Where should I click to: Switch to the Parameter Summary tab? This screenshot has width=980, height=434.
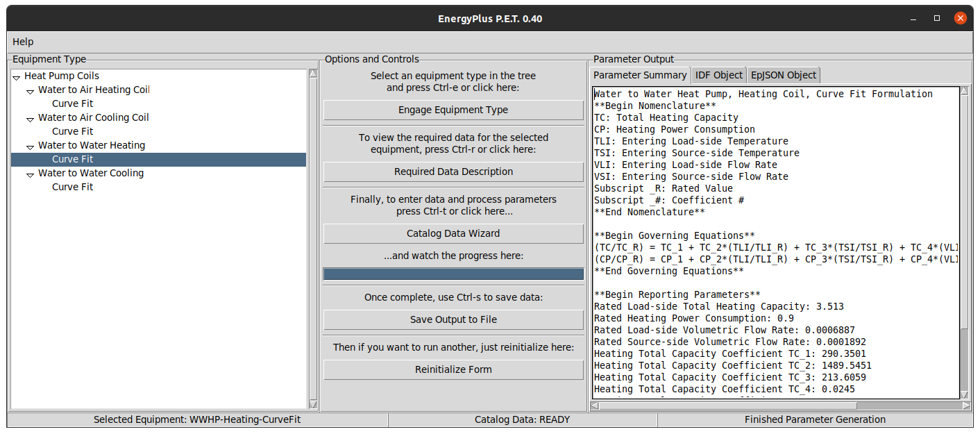pyautogui.click(x=640, y=75)
